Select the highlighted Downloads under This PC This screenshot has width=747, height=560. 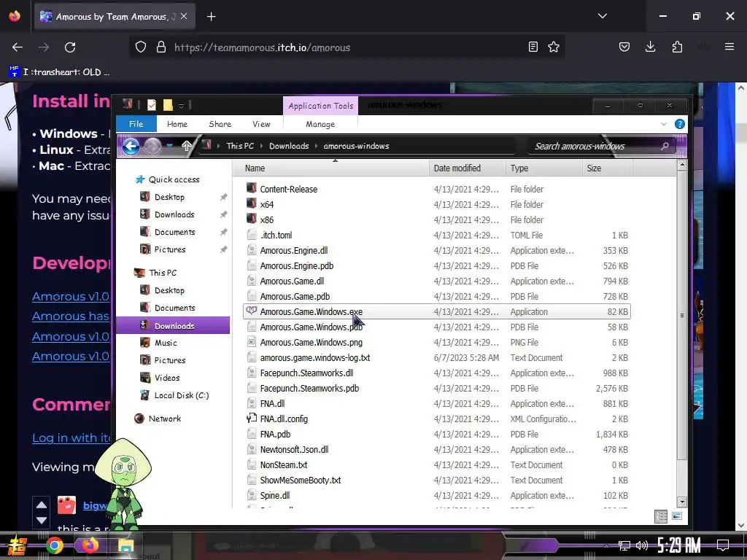pos(173,326)
